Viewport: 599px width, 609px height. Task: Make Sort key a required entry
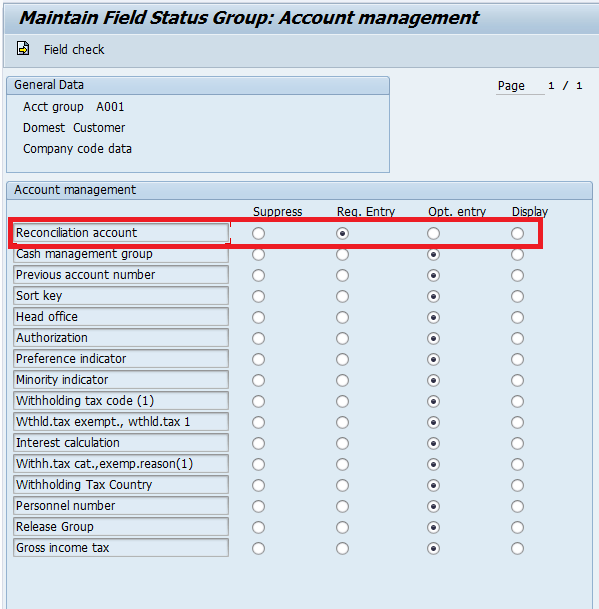tap(342, 296)
